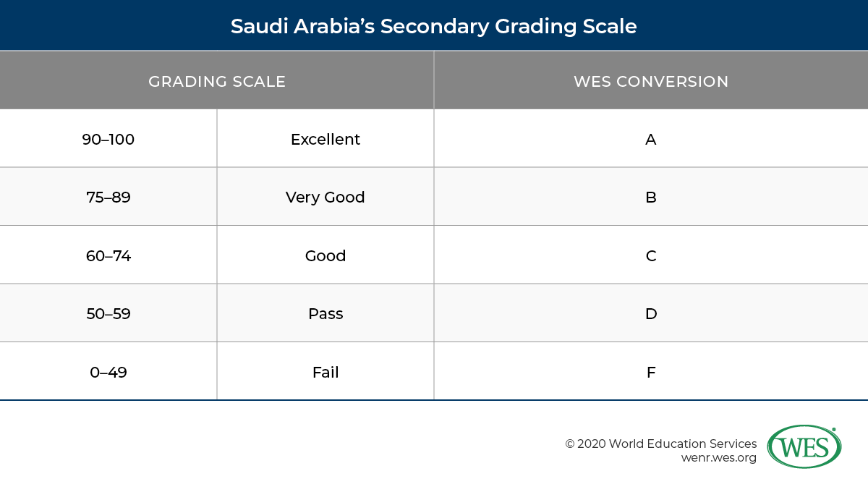Click the WES logo icon
Viewport: 868px width, 492px height.
coord(804,446)
